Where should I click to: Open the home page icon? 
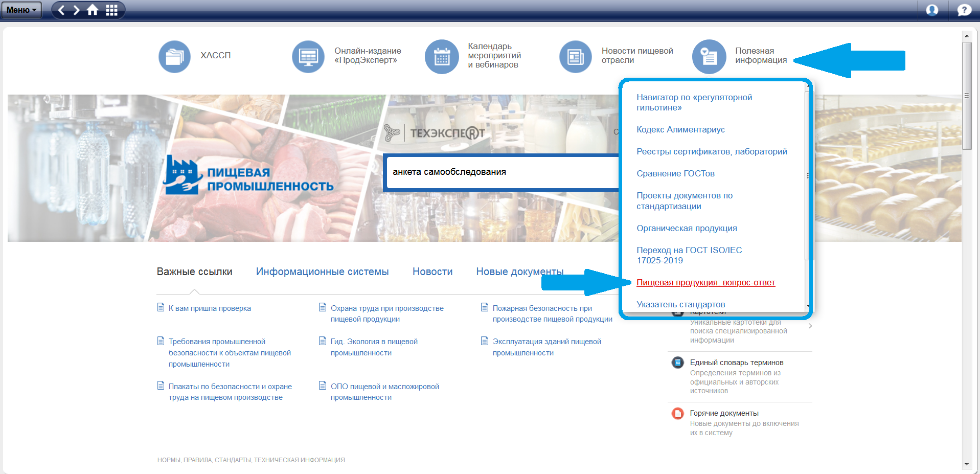point(93,10)
